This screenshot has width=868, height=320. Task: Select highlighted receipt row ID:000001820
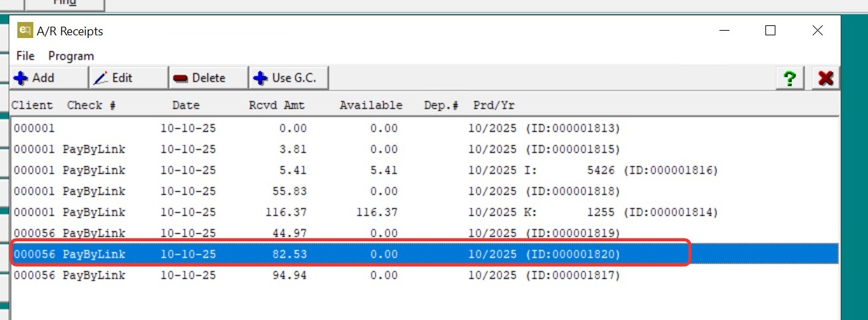[425, 254]
